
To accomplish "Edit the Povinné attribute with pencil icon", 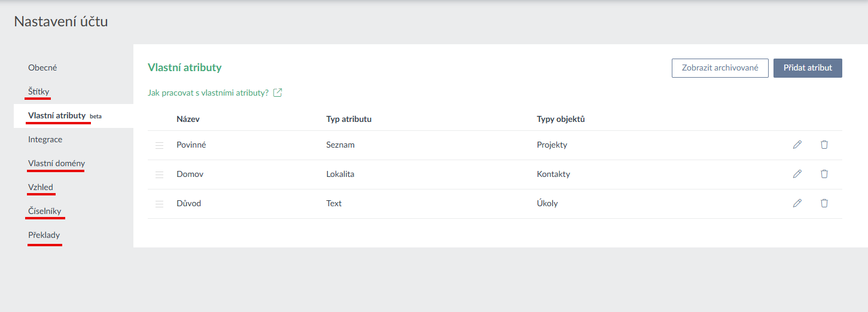I will tap(797, 145).
